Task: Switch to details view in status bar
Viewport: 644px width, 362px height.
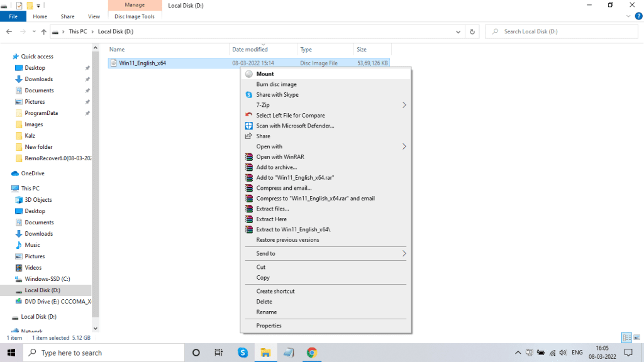Action: click(626, 337)
